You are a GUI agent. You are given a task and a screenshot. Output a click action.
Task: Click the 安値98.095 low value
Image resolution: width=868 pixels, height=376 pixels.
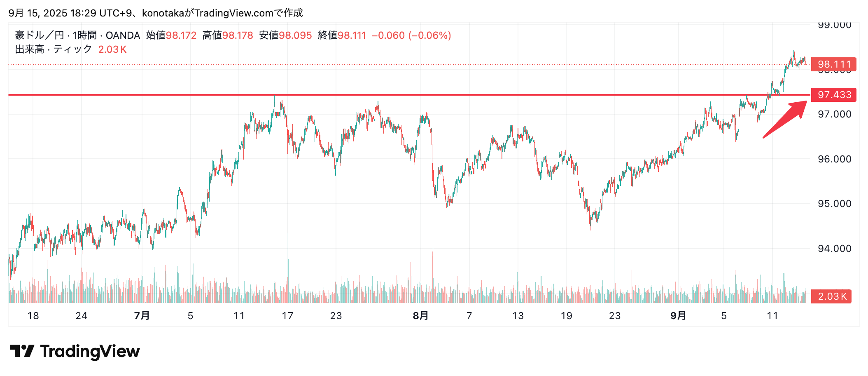pos(285,35)
